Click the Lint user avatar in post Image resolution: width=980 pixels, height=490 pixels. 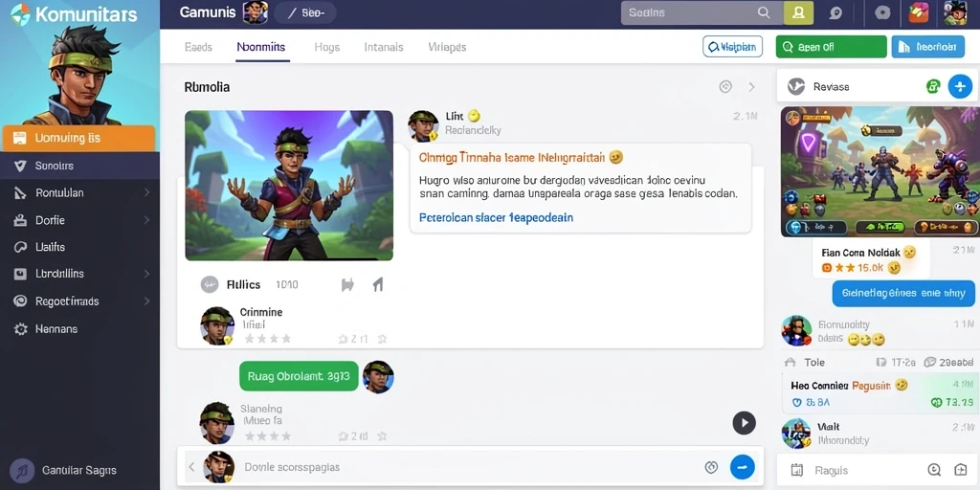click(x=423, y=125)
